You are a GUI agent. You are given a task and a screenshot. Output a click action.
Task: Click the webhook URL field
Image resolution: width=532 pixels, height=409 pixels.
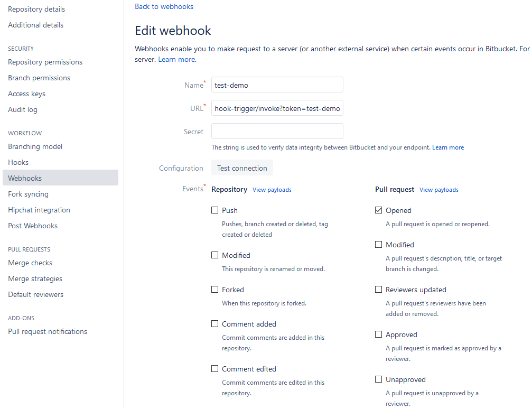[277, 108]
